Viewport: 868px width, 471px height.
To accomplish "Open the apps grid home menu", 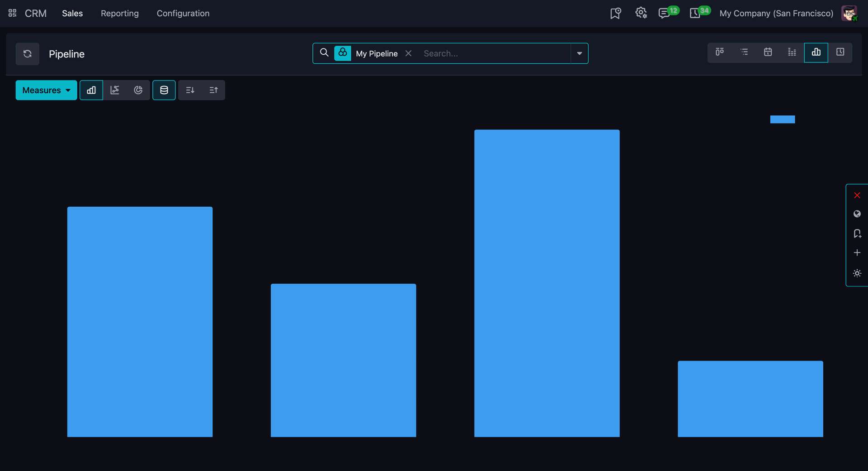I will click(13, 13).
